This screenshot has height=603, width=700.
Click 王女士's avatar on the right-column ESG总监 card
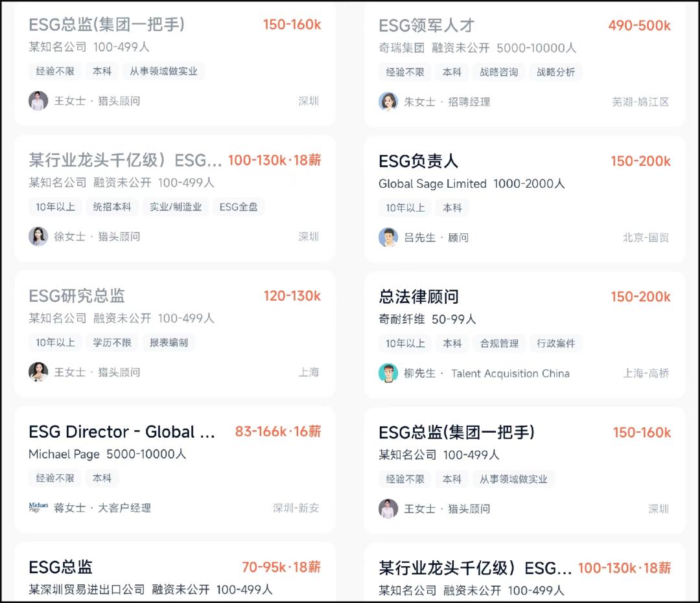pyautogui.click(x=389, y=509)
